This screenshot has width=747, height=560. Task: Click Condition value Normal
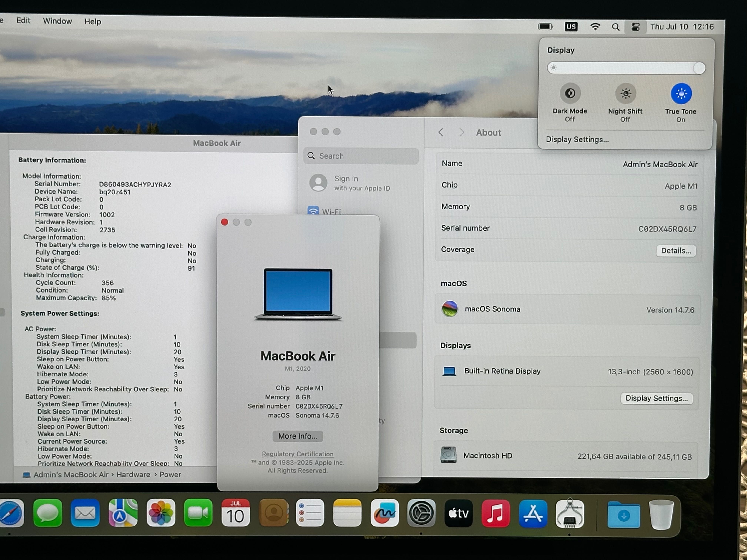113,291
